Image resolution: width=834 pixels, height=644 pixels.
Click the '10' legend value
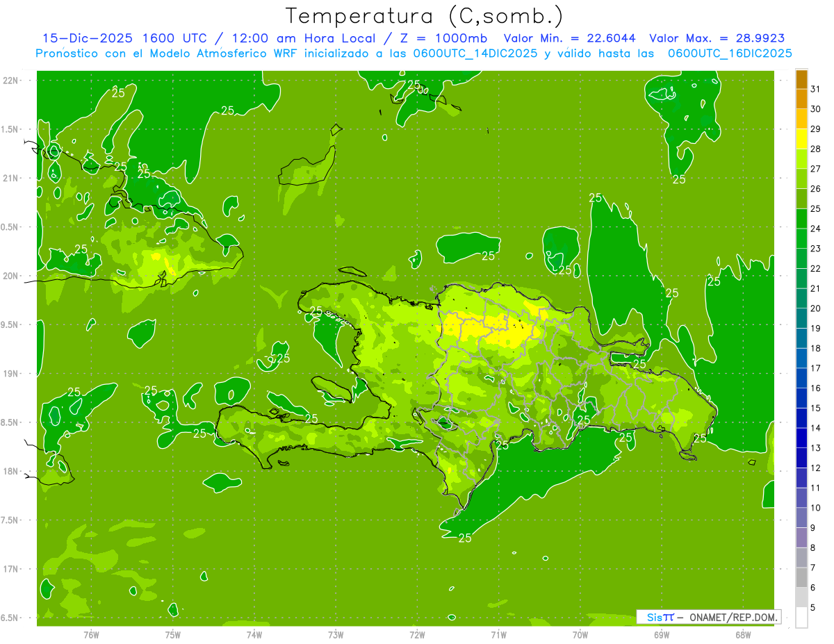815,508
